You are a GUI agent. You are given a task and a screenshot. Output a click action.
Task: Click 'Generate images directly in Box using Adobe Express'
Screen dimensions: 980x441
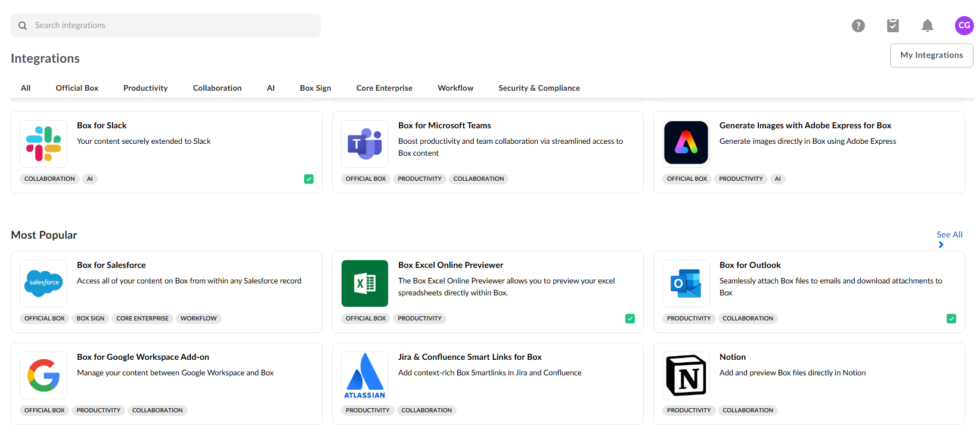[808, 141]
